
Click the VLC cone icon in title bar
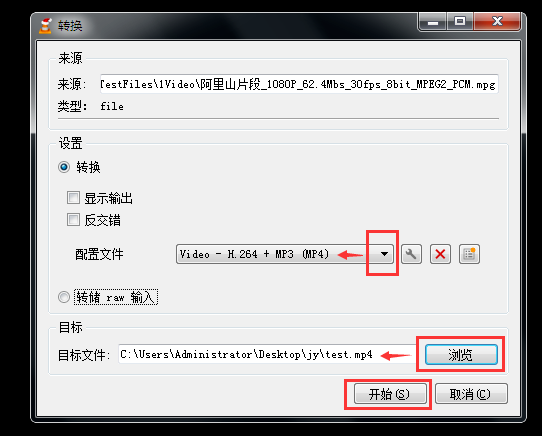tap(46, 26)
